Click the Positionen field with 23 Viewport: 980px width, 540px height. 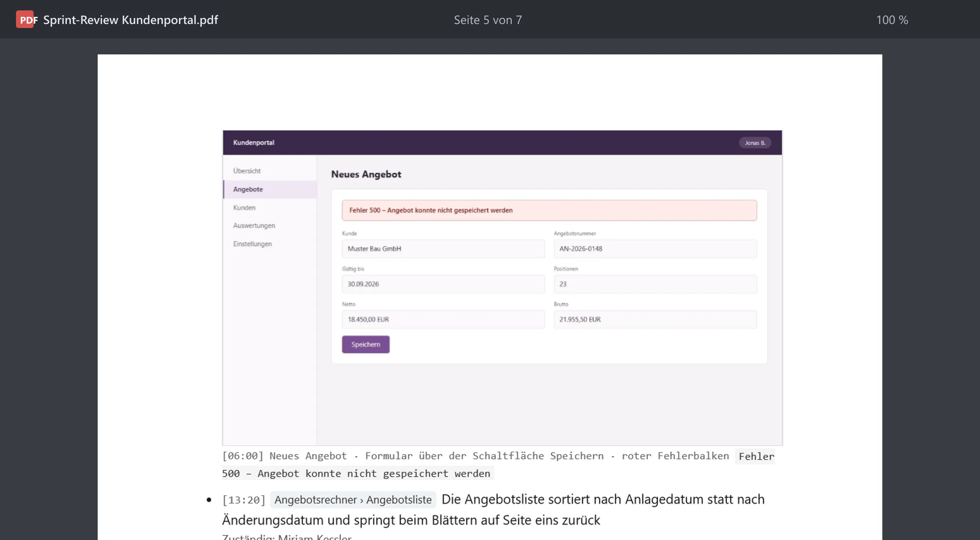pyautogui.click(x=655, y=284)
